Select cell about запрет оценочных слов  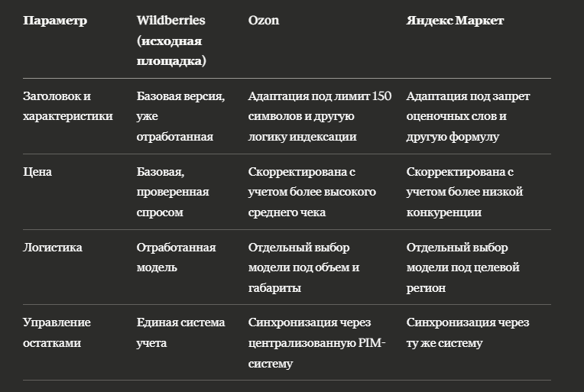pos(468,116)
